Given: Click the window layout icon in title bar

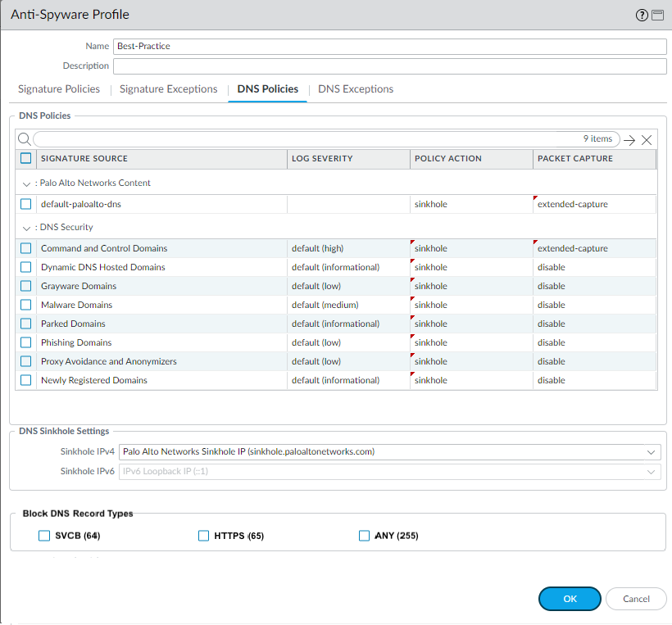Looking at the screenshot, I should 657,15.
